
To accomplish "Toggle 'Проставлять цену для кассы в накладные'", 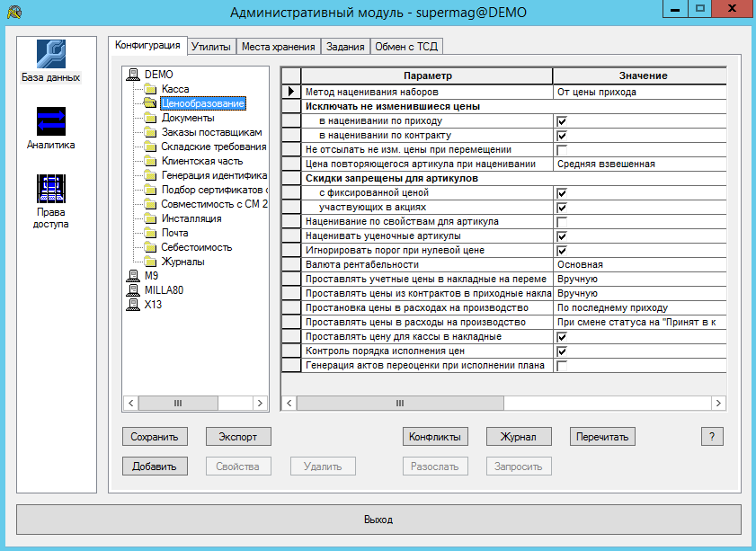I will [x=561, y=337].
